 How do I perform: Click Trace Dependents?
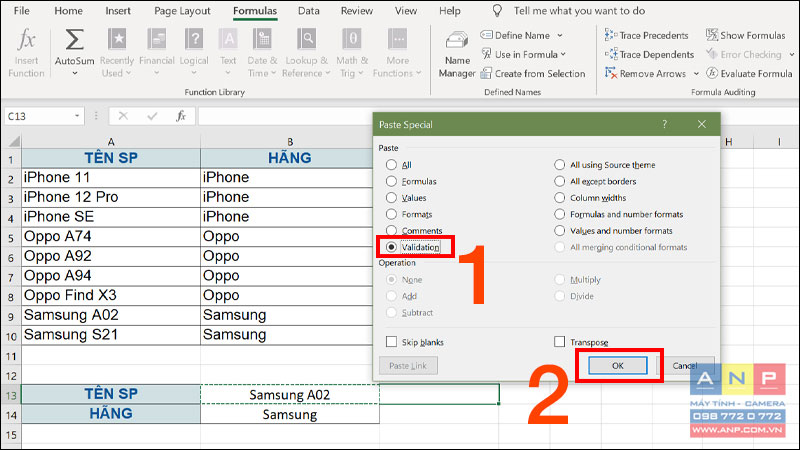649,54
